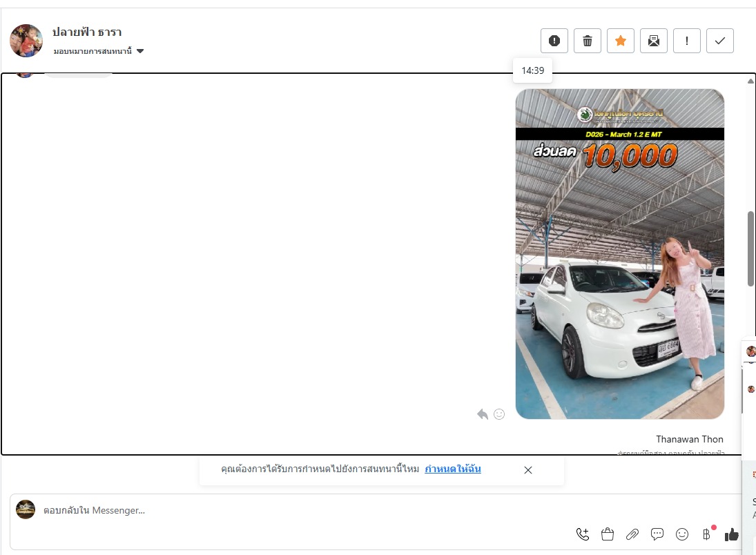Delete conversation using the trash icon
The width and height of the screenshot is (756, 555).
coord(587,41)
